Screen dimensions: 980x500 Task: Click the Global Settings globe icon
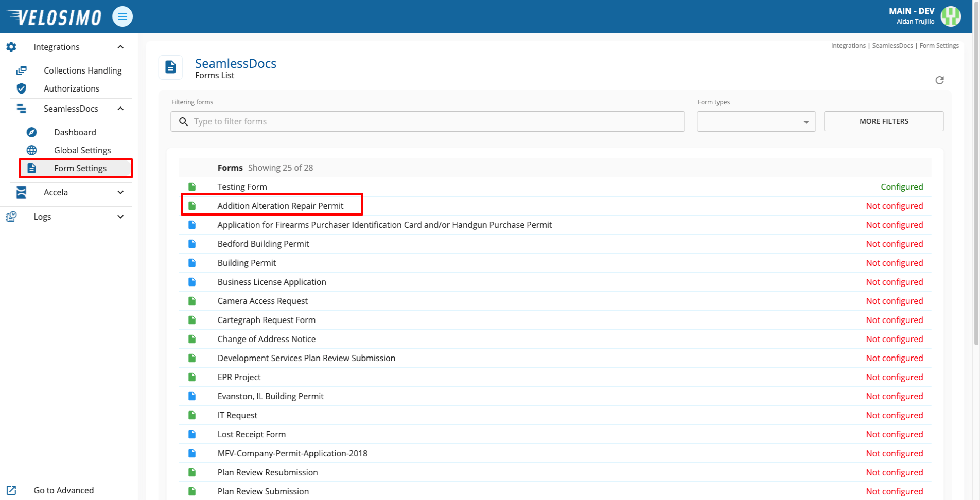(x=32, y=150)
